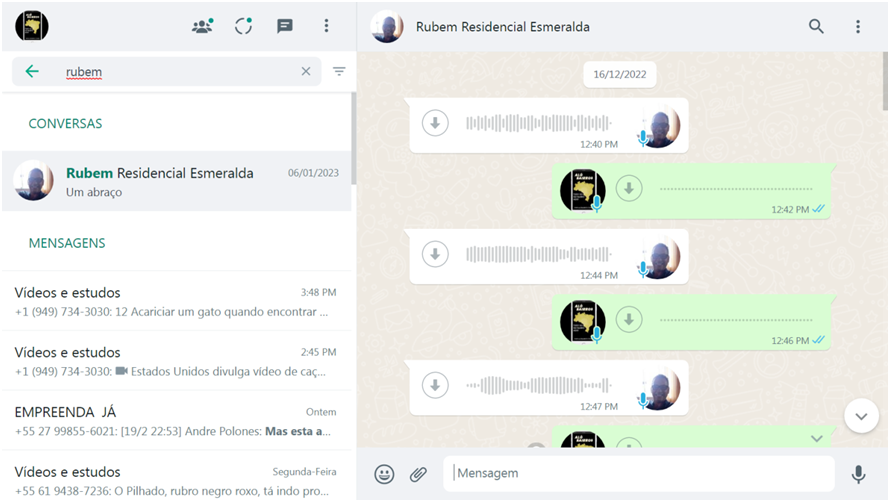Seek in the 12:40 PM audio waveform

point(539,123)
